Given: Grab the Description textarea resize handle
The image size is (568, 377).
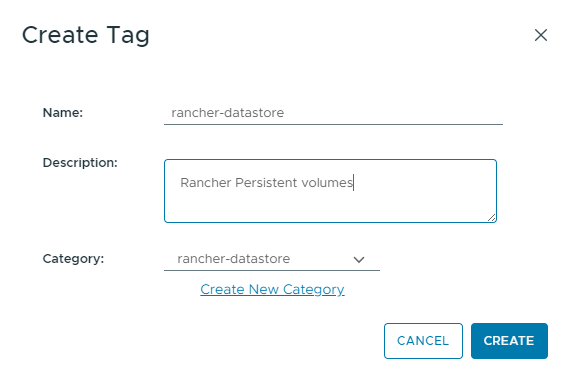Looking at the screenshot, I should coord(492,217).
